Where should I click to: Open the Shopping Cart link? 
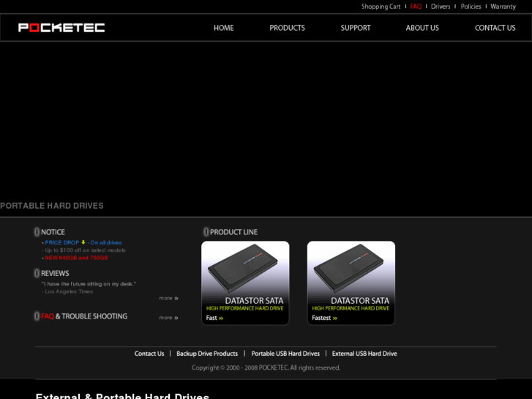(x=381, y=7)
